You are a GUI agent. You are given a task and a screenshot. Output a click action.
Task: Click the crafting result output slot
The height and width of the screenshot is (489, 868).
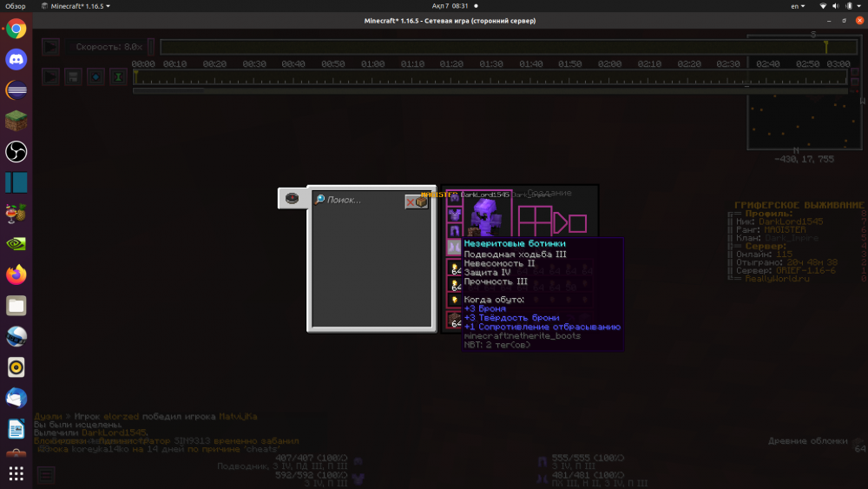click(x=577, y=223)
